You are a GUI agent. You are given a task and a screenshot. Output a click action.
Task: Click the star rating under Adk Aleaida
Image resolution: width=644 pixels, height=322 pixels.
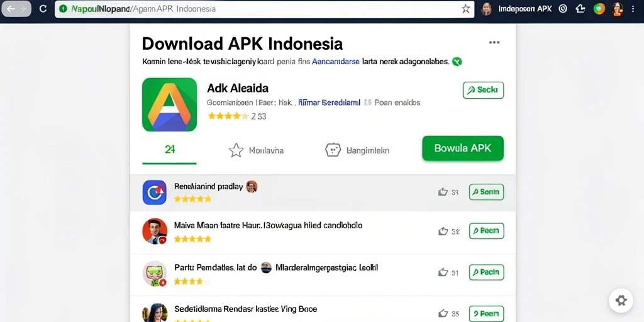point(228,116)
